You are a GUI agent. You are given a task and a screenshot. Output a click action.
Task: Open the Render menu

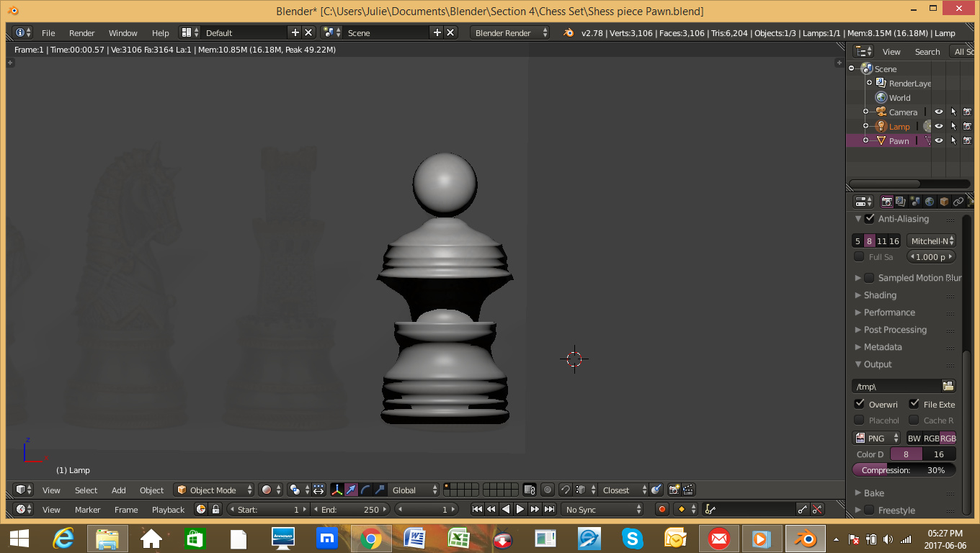(x=82, y=32)
